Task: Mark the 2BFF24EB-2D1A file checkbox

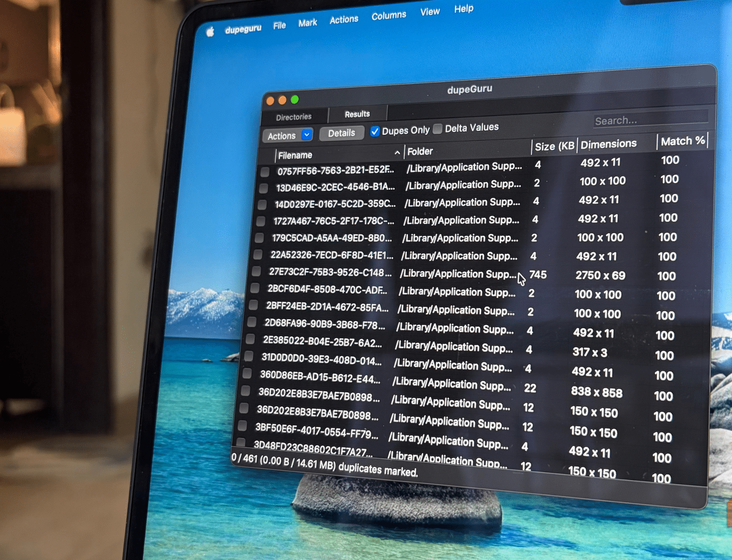Action: pyautogui.click(x=253, y=305)
